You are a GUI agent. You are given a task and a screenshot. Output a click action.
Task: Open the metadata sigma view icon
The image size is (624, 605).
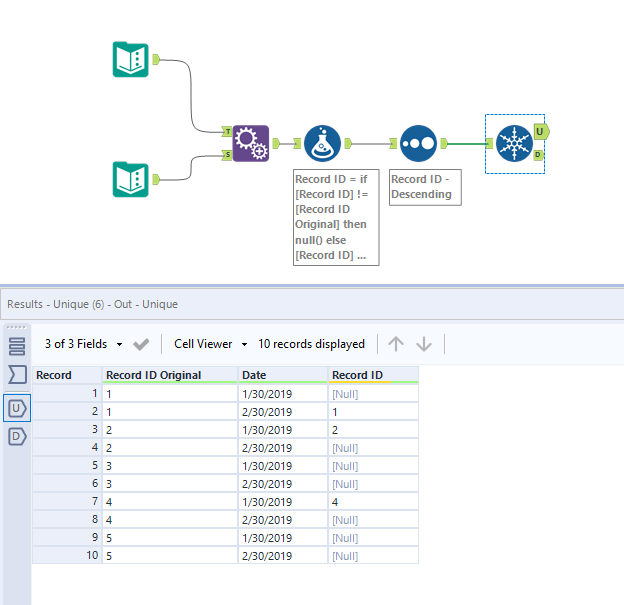pos(17,375)
